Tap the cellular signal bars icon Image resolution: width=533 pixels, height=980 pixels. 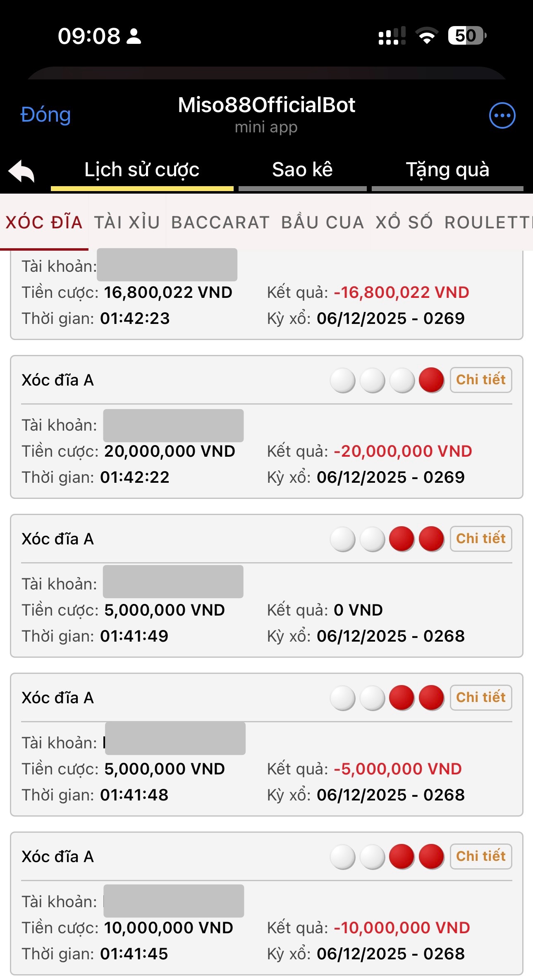pos(392,36)
